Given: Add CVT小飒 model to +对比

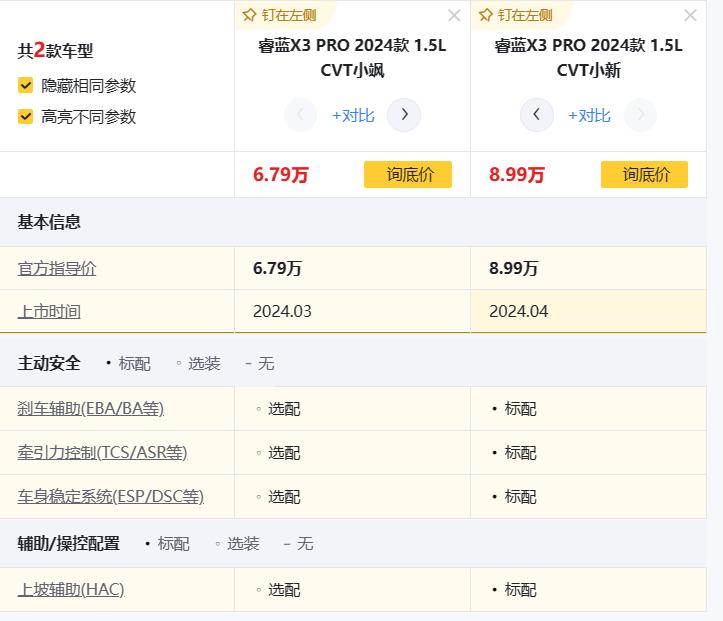Looking at the screenshot, I should 353,115.
